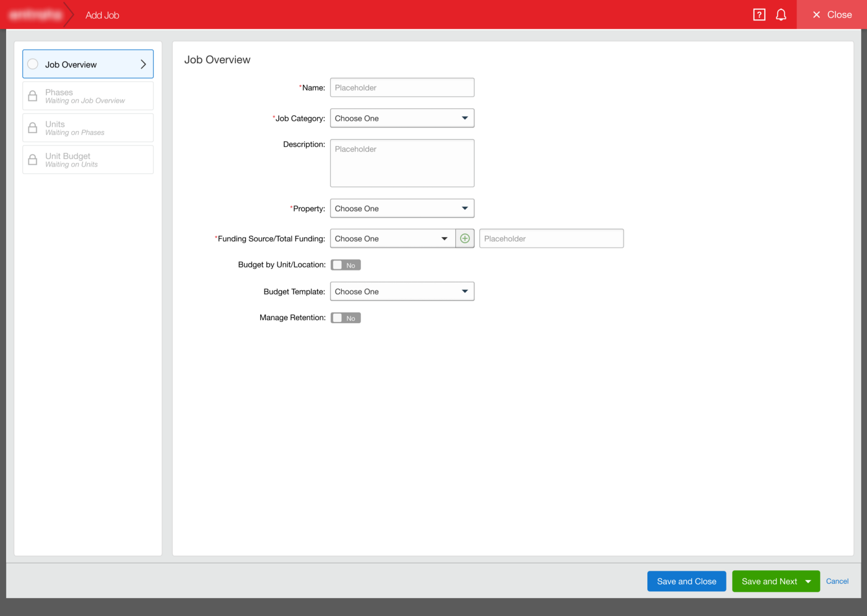The height and width of the screenshot is (616, 867).
Task: Click the Cancel link
Action: (x=837, y=581)
